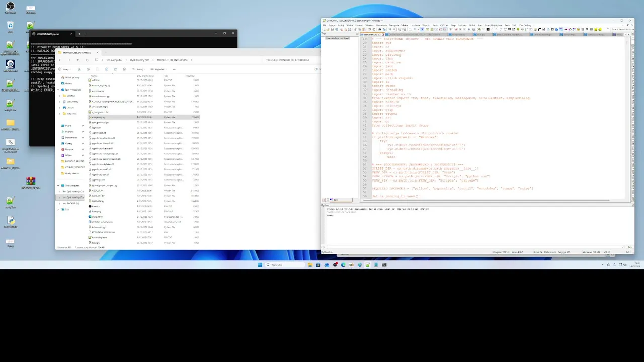Expand the Desktop node in Explorer sidebar

point(59,96)
